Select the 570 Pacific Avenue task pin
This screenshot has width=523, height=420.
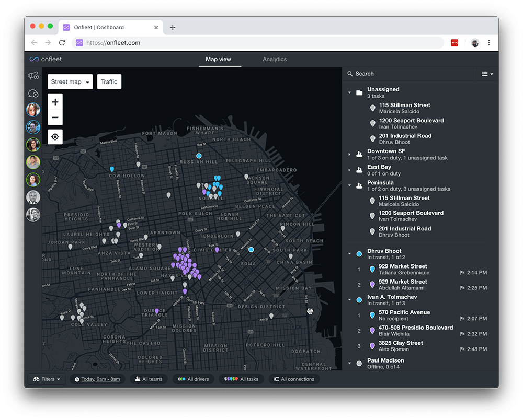point(372,315)
